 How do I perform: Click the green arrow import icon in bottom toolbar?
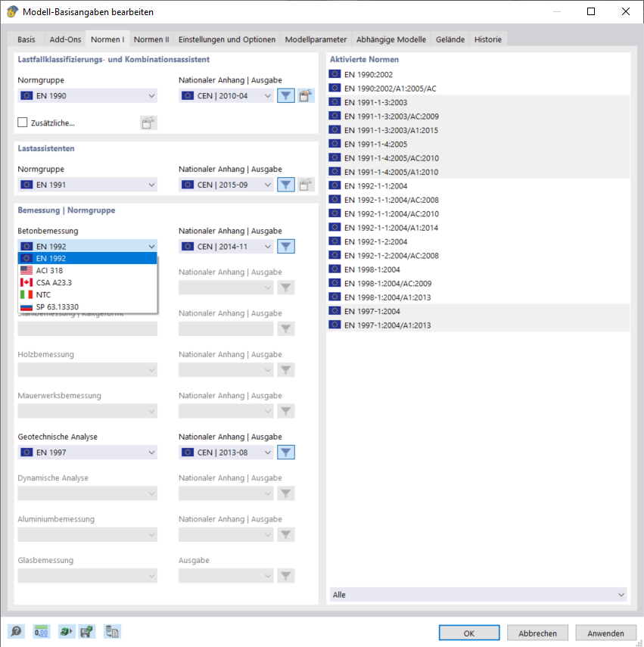[x=66, y=631]
